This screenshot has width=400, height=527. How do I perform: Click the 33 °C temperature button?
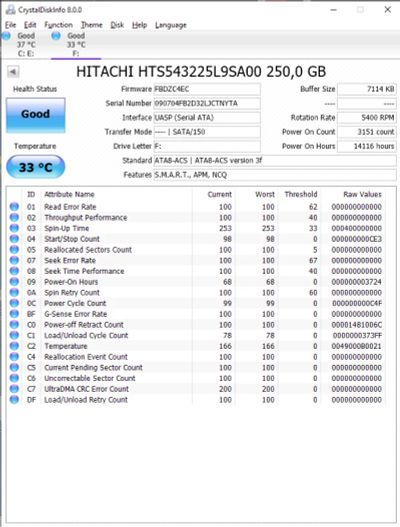[36, 167]
